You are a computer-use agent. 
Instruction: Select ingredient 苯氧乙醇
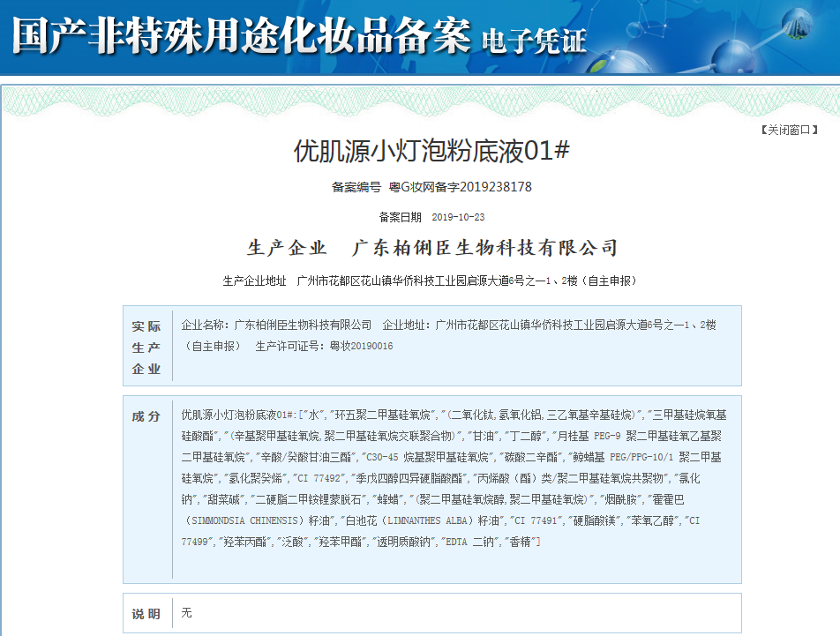pos(653,520)
